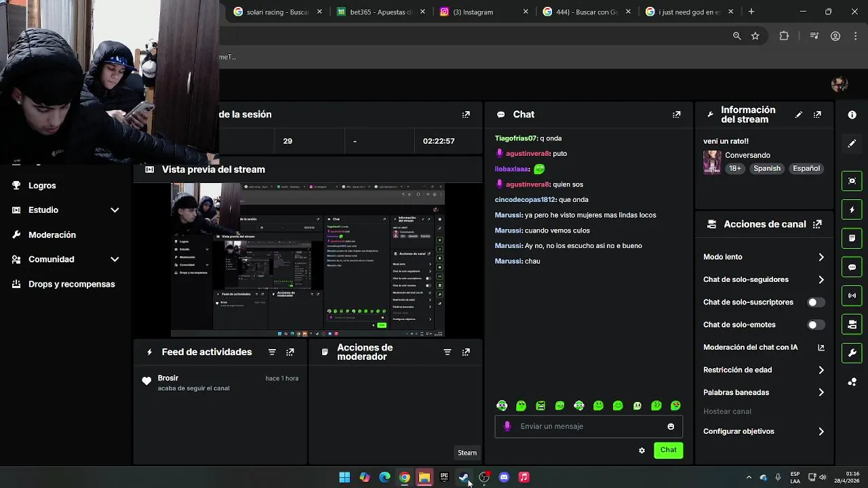Pop out the session stats panel
The image size is (868, 488).
[x=466, y=115]
